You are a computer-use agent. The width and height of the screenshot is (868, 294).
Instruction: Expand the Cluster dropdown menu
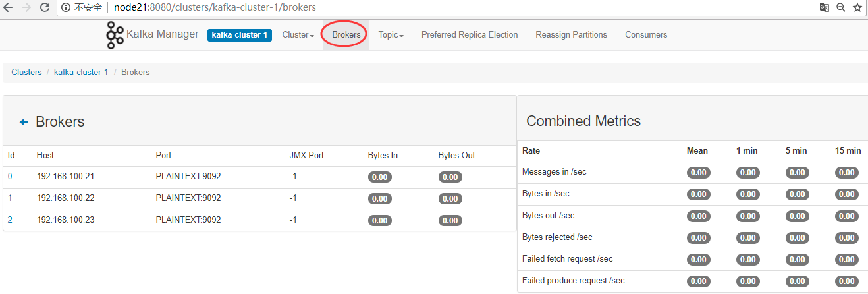tap(298, 35)
